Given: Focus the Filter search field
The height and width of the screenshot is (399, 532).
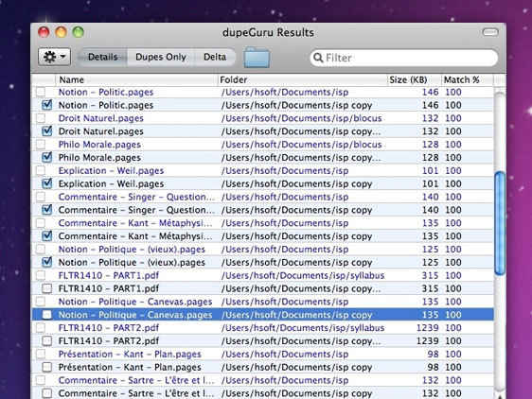Looking at the screenshot, I should (404, 58).
